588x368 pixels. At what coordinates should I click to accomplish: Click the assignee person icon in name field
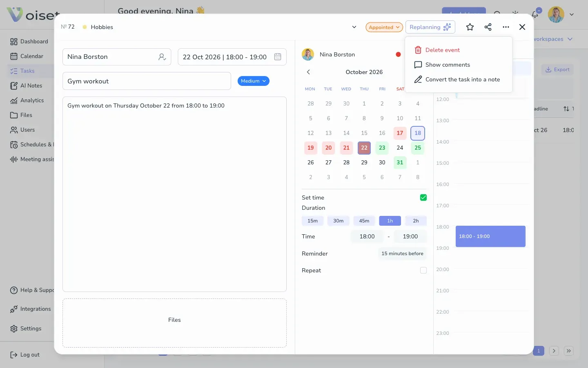pos(162,57)
